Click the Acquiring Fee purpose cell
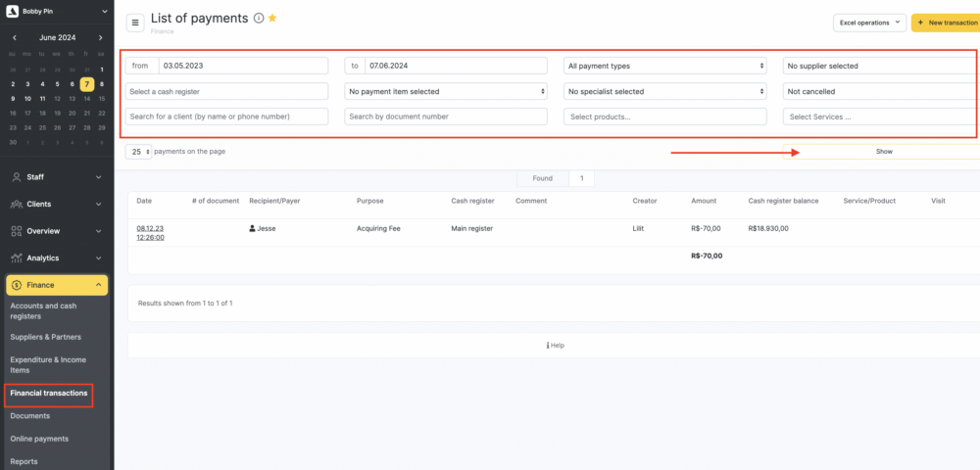 click(378, 228)
